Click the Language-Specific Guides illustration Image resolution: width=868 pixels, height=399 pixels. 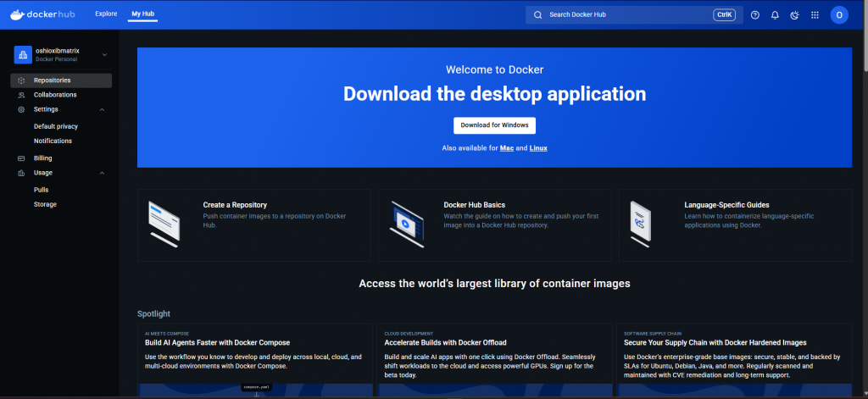pos(641,224)
